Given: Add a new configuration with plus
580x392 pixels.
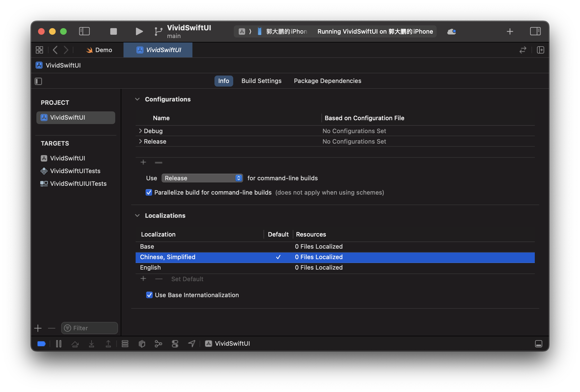Looking at the screenshot, I should [143, 162].
